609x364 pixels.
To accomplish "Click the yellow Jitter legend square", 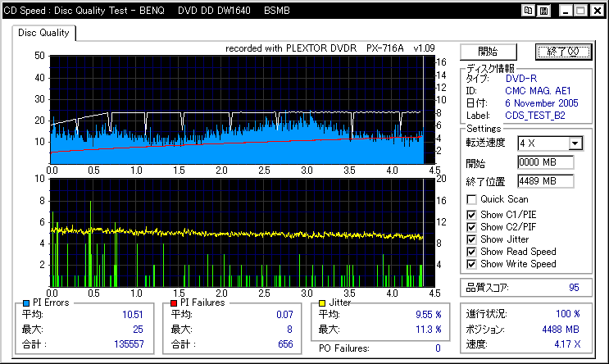I will [322, 303].
